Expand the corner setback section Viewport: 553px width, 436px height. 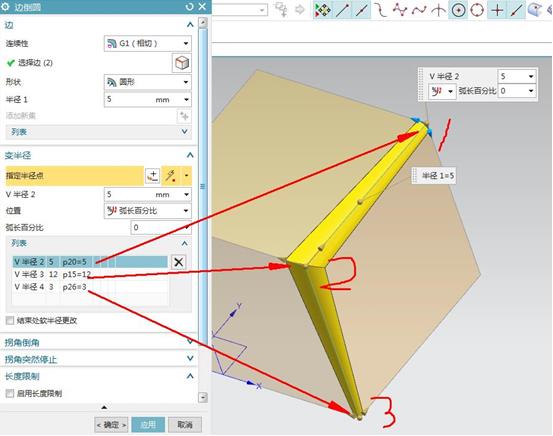(x=98, y=342)
